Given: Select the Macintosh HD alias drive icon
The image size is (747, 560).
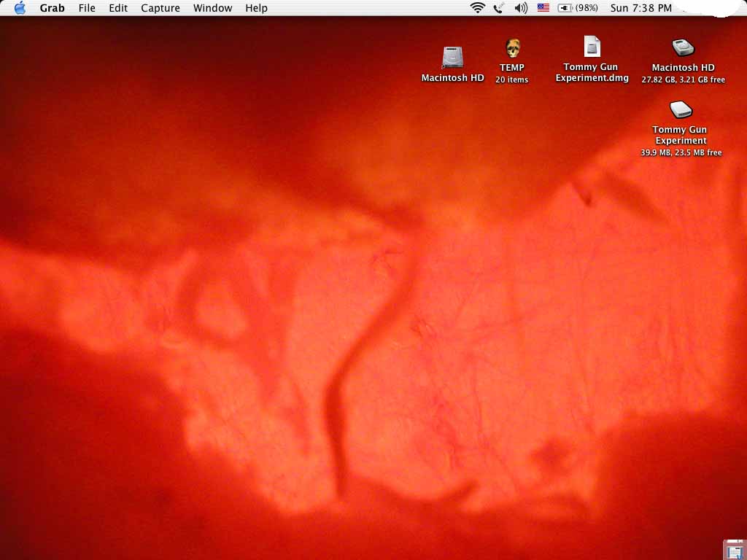Looking at the screenshot, I should 452,58.
